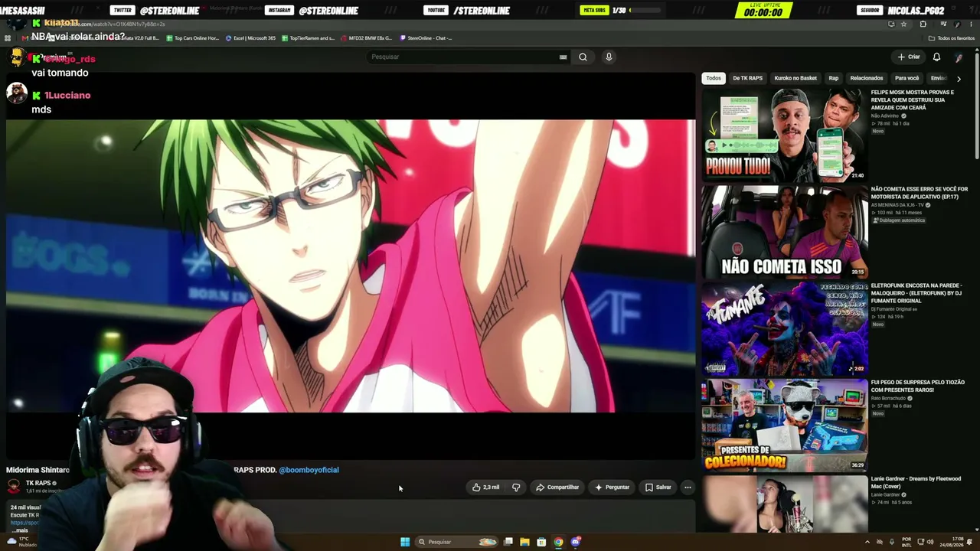
Task: Open the Eletrofunk DJ Fumante video thumbnail
Action: click(x=785, y=328)
